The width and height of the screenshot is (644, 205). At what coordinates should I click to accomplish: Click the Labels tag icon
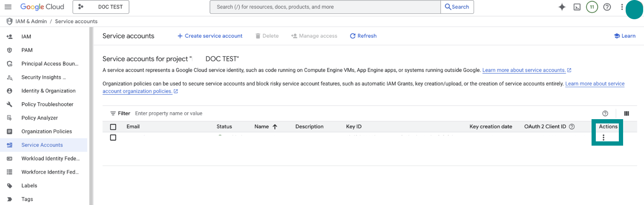coord(9,186)
